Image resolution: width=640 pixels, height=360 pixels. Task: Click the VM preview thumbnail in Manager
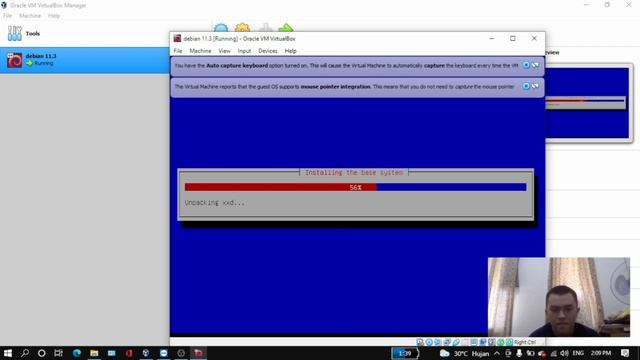(588, 103)
